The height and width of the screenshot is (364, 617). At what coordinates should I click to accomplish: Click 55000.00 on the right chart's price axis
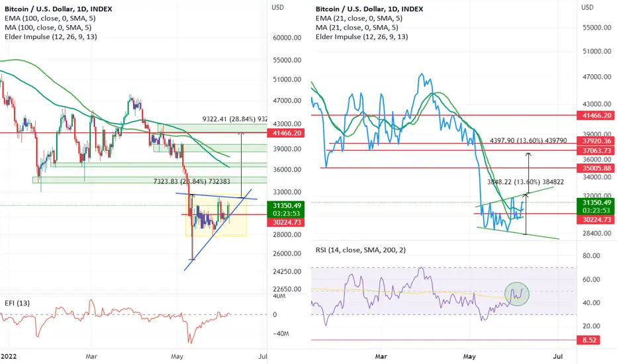pyautogui.click(x=597, y=28)
